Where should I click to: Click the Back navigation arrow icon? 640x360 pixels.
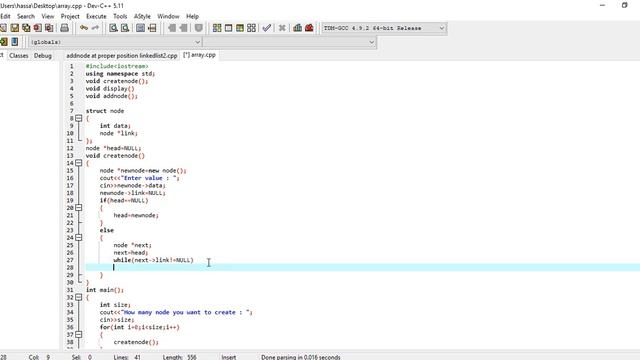point(172,28)
